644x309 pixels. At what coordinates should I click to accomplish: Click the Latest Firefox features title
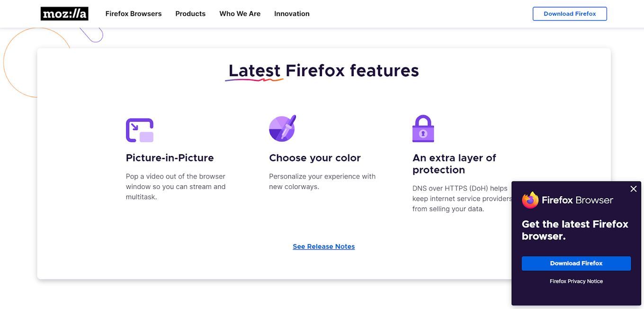click(324, 71)
